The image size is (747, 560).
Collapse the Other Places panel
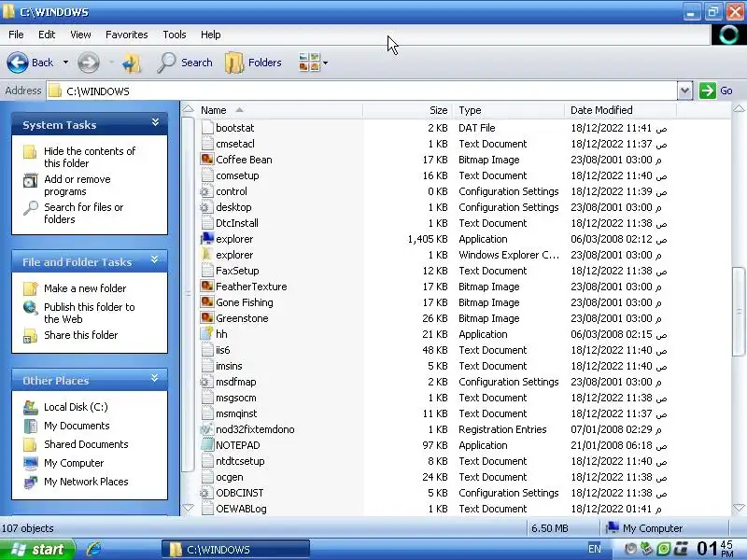click(x=155, y=379)
